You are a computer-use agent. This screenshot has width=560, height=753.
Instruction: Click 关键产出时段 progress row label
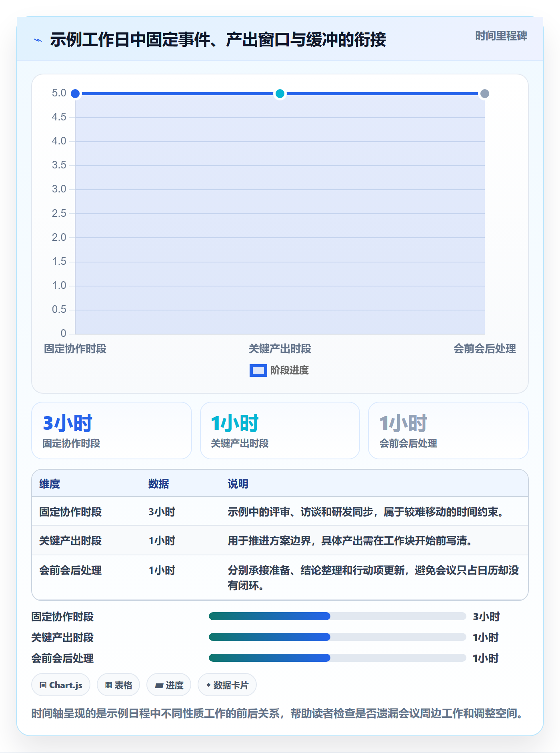click(x=62, y=637)
